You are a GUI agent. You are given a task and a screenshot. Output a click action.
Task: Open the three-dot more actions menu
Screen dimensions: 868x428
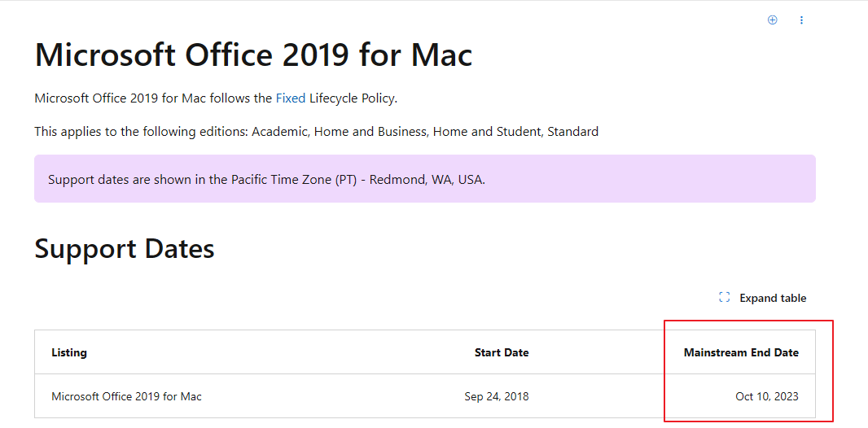(x=801, y=20)
